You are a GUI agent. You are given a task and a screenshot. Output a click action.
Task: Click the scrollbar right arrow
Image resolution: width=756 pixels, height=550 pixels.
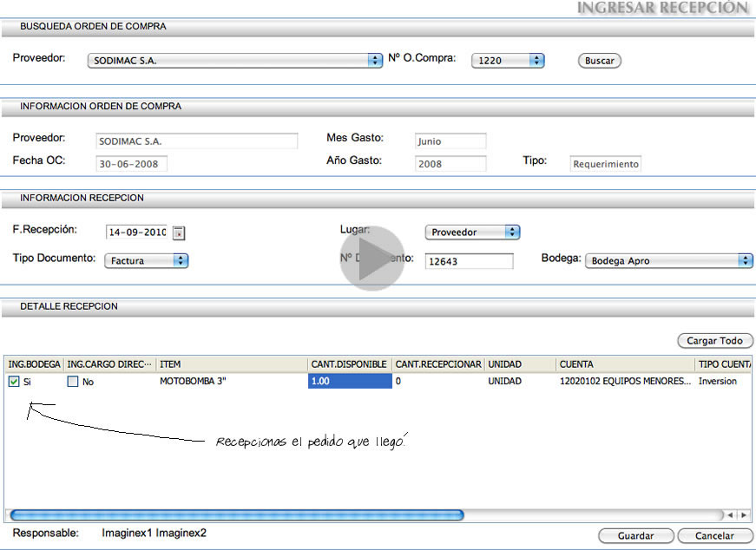pyautogui.click(x=744, y=514)
